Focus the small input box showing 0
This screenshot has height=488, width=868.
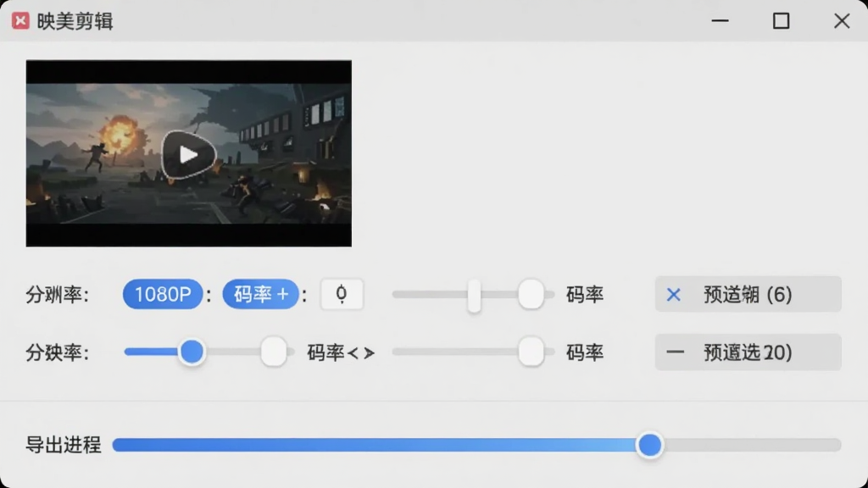pyautogui.click(x=342, y=294)
